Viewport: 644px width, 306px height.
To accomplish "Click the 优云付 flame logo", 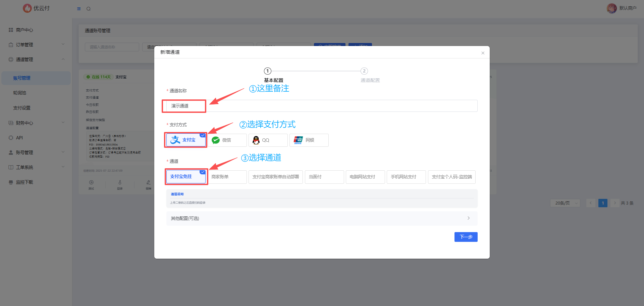I will tap(27, 8).
